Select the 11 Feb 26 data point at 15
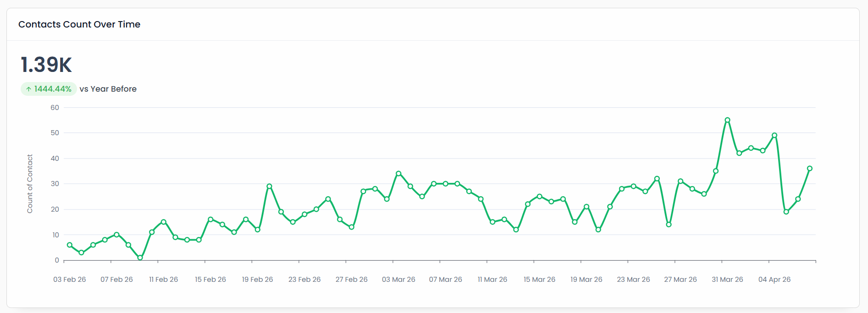The image size is (868, 313). 164,222
